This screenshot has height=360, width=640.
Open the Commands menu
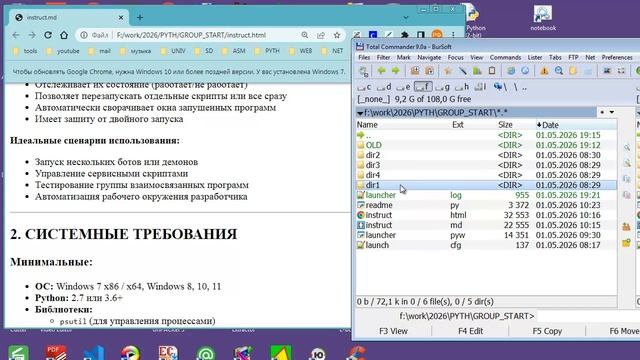(505, 58)
